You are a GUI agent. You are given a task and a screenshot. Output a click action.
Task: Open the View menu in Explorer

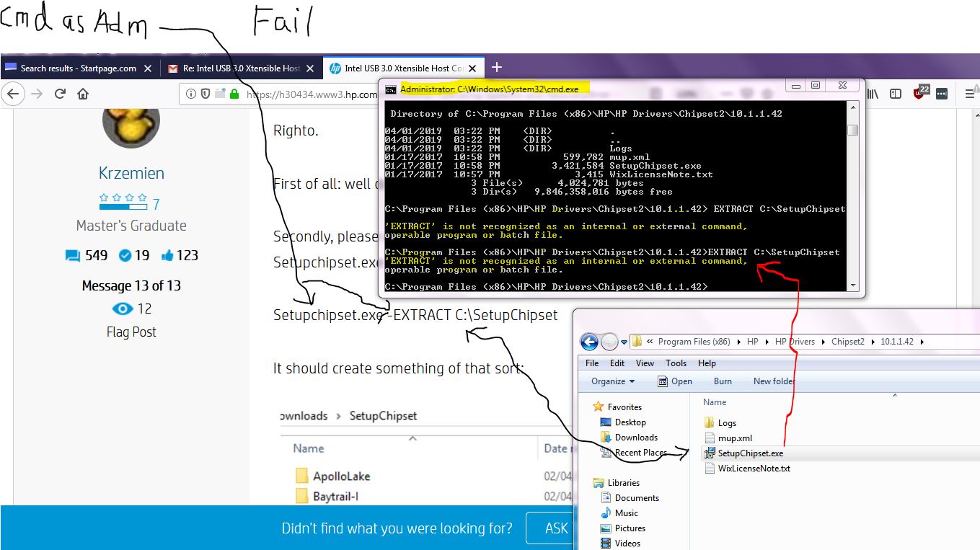click(x=645, y=363)
